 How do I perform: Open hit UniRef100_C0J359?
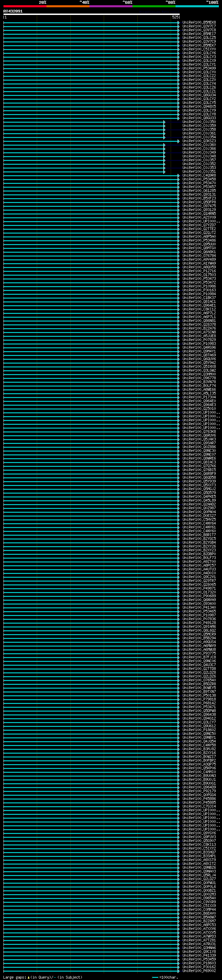199,125
